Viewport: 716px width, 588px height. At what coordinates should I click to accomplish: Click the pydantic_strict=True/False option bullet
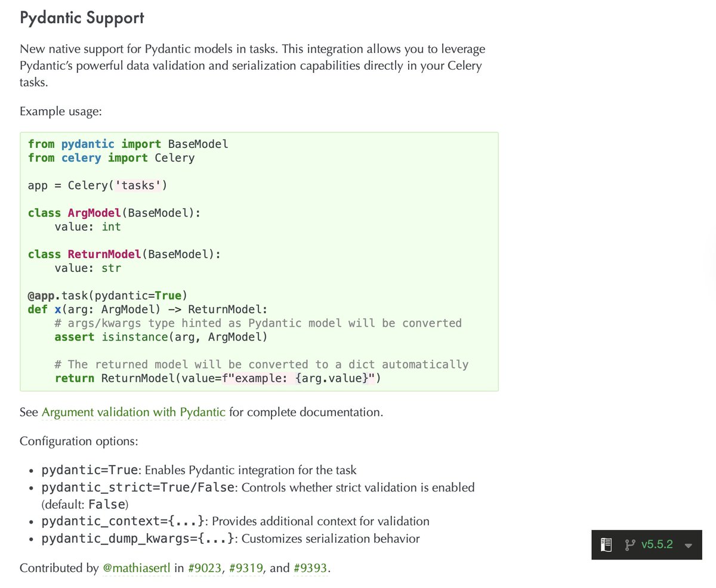(258, 495)
